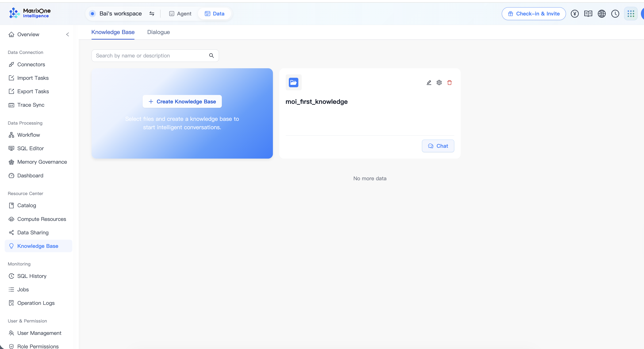Switch workspace using the swap arrows icon
Screen dimensions: 644x349
[152, 13]
